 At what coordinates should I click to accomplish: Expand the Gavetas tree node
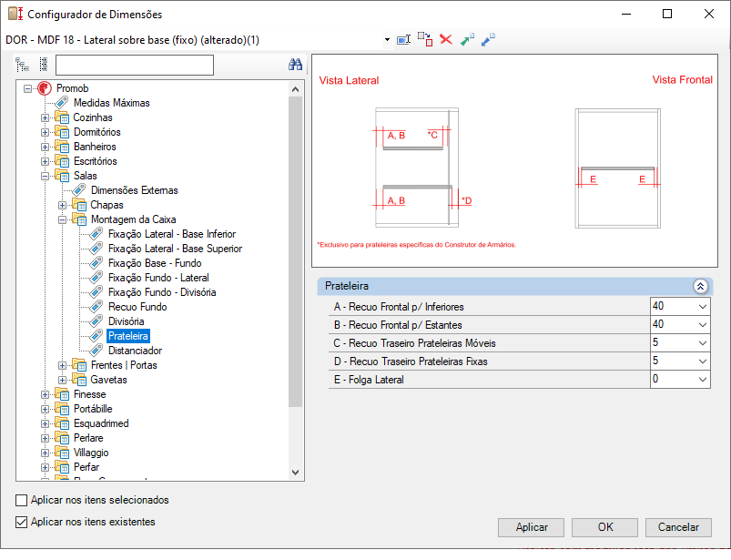(x=62, y=380)
